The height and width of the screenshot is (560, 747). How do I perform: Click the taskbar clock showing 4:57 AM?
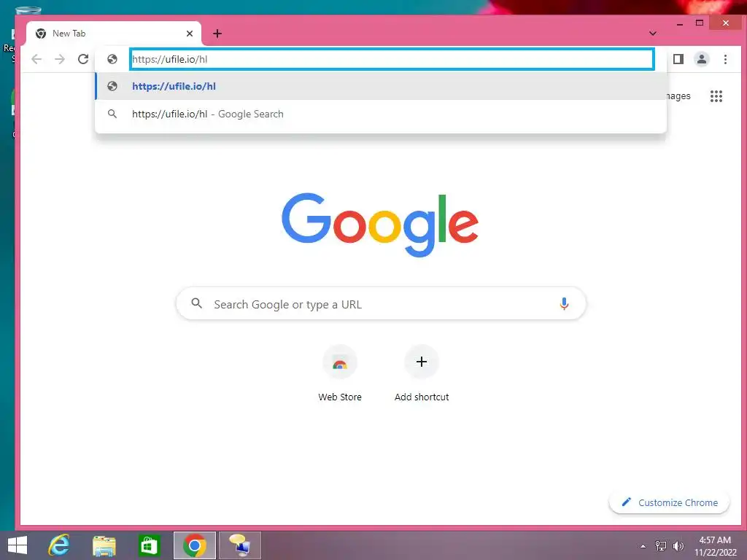click(x=715, y=545)
